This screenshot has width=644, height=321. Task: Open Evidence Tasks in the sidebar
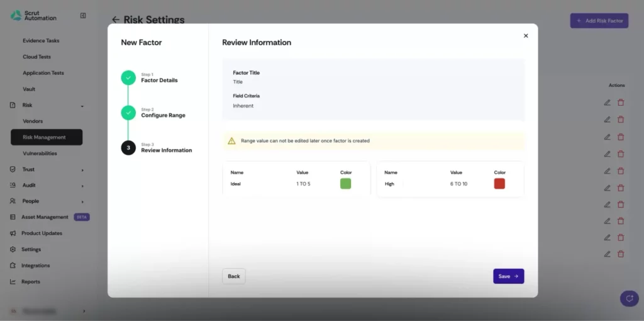(41, 41)
